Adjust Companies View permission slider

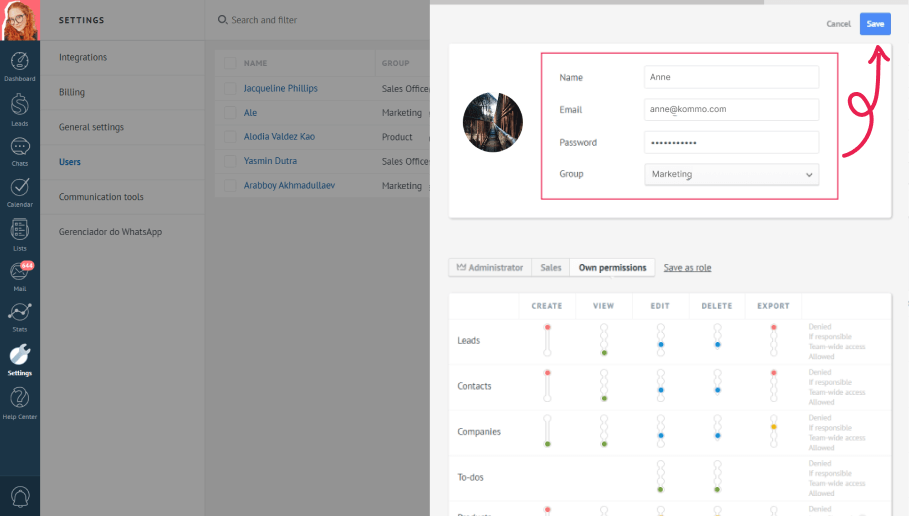pyautogui.click(x=604, y=431)
